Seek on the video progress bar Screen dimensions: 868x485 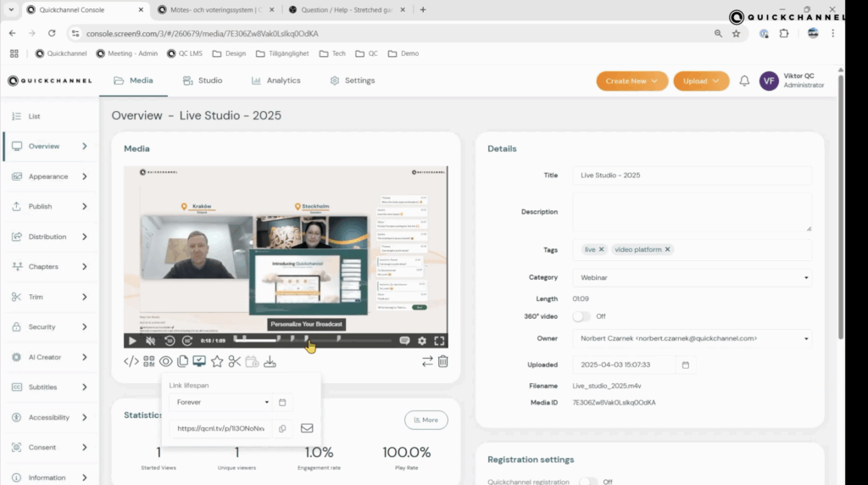(313, 341)
